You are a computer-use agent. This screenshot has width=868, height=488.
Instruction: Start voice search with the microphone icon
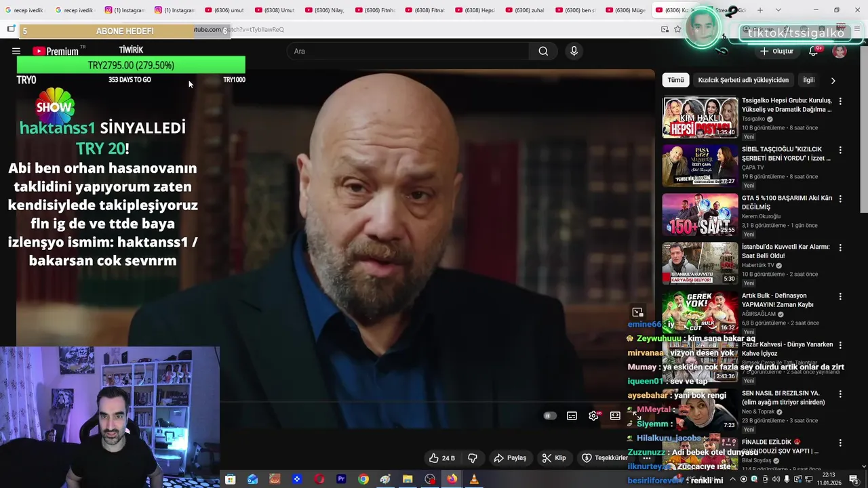(x=574, y=51)
